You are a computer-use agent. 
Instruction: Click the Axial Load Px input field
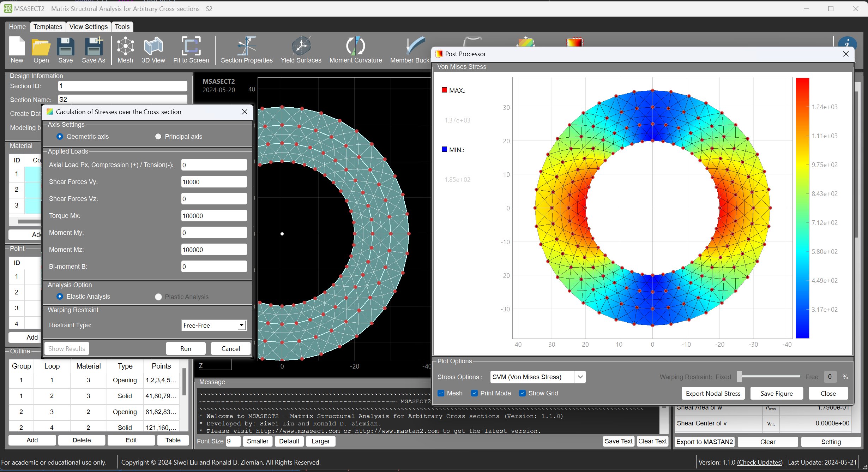tap(214, 165)
